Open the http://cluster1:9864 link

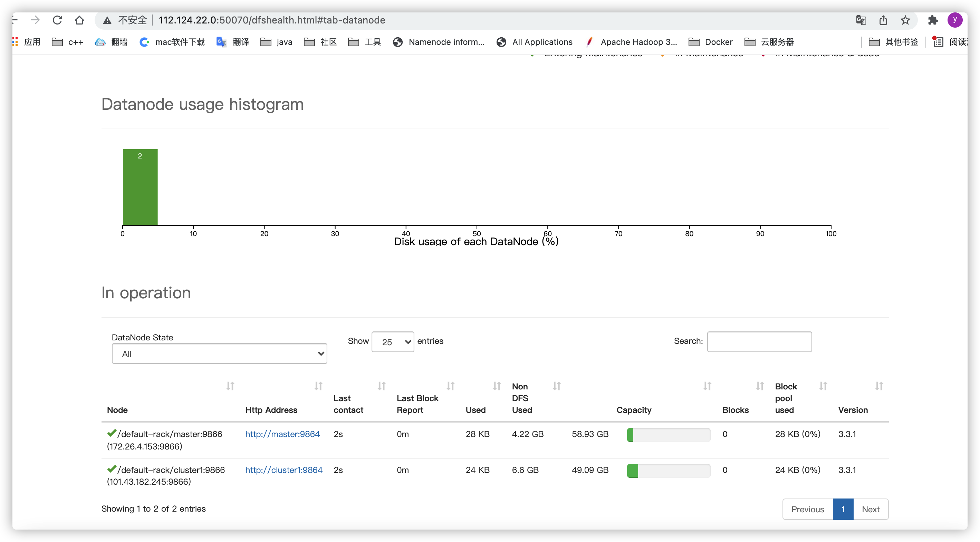point(284,470)
